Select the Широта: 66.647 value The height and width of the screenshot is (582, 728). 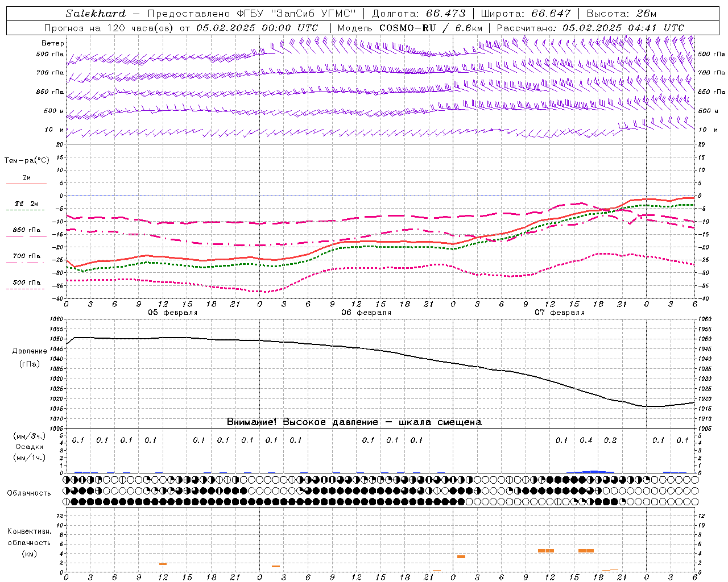point(526,14)
